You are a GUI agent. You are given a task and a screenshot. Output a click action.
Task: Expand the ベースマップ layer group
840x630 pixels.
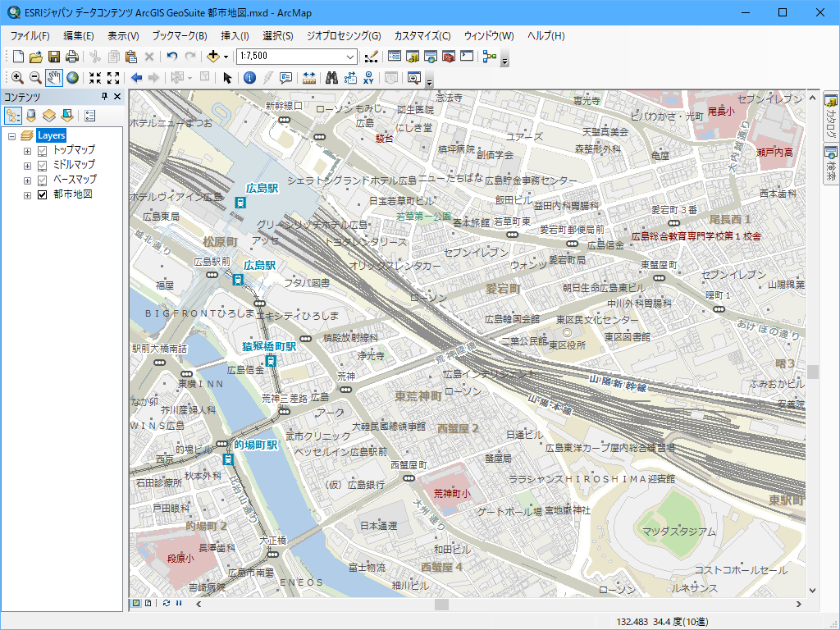click(x=27, y=180)
